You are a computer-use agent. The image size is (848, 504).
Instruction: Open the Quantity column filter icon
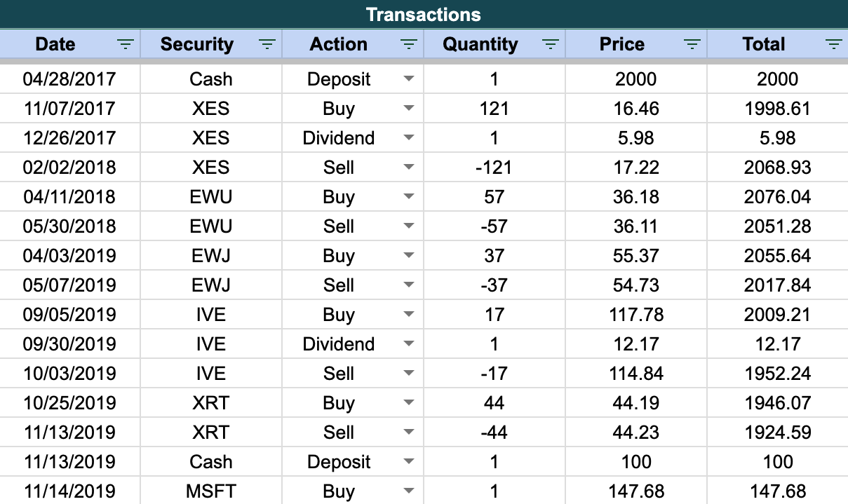point(550,45)
